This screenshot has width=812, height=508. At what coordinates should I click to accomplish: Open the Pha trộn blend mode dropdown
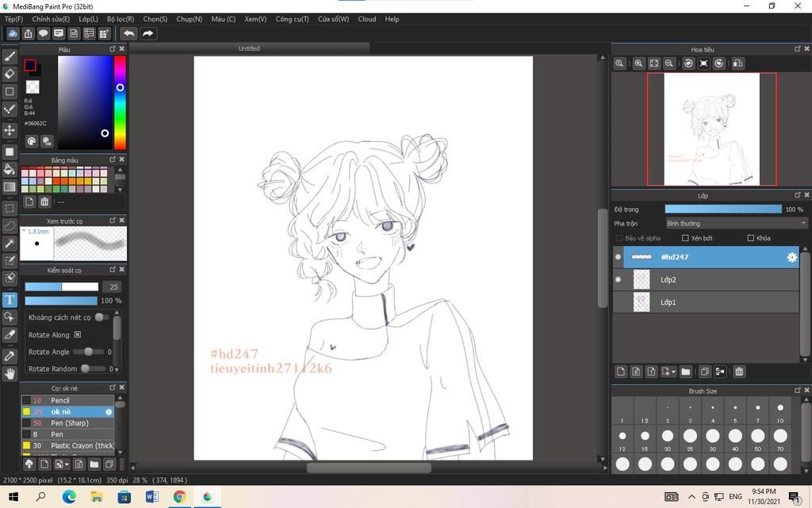tap(736, 223)
